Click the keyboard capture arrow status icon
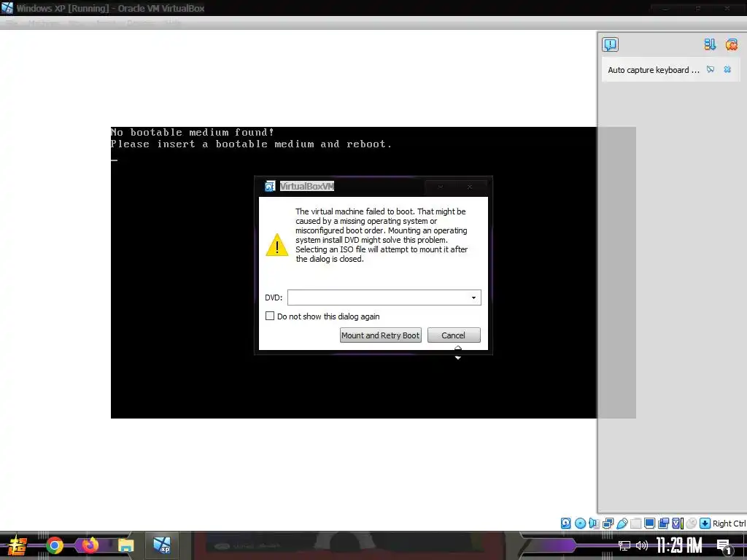The height and width of the screenshot is (560, 747). pyautogui.click(x=705, y=524)
